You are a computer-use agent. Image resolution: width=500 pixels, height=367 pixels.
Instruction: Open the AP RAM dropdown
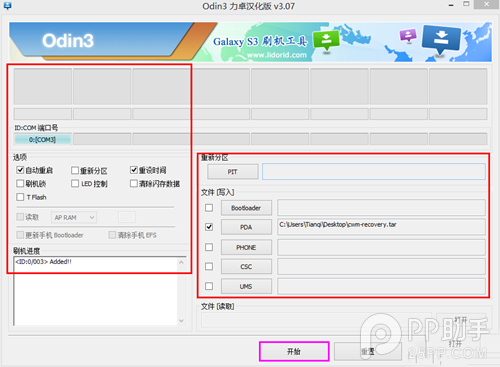pyautogui.click(x=74, y=217)
